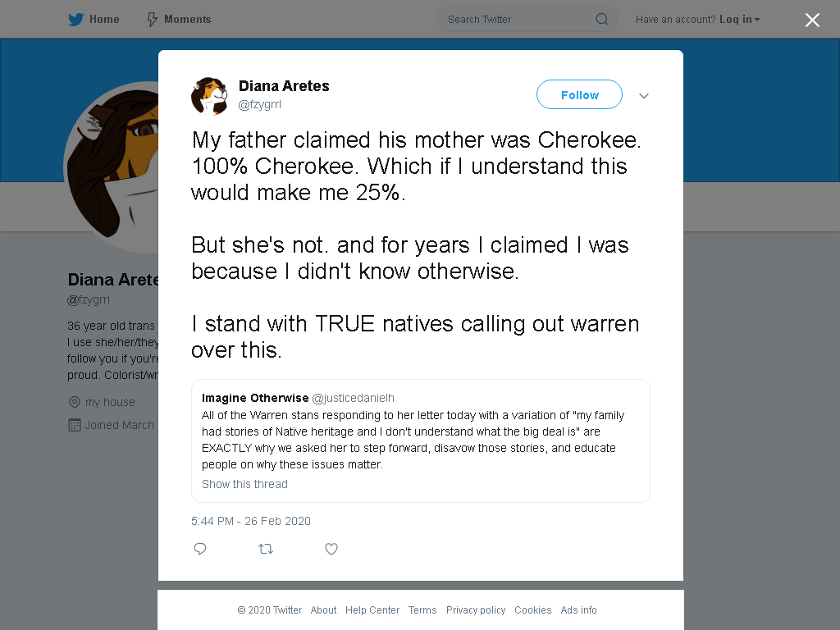Viewport: 840px width, 630px height.
Task: Follow Diana Aretes
Action: [579, 95]
